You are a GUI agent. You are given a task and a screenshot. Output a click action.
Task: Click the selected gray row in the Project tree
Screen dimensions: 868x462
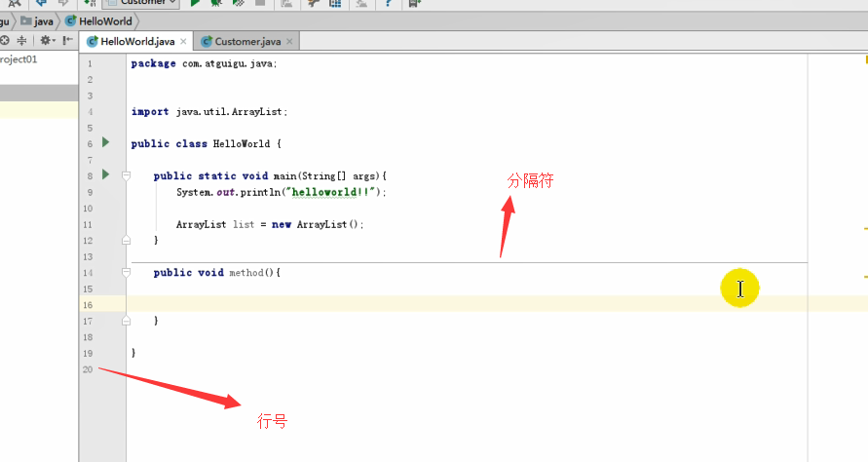39,93
